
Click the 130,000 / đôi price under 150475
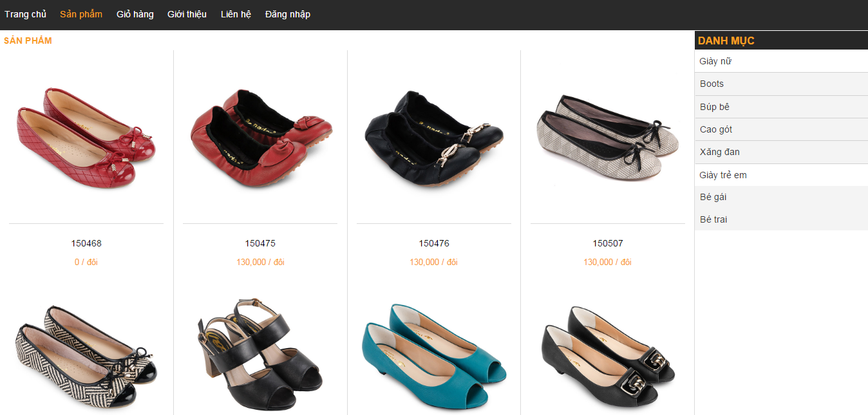pos(260,262)
